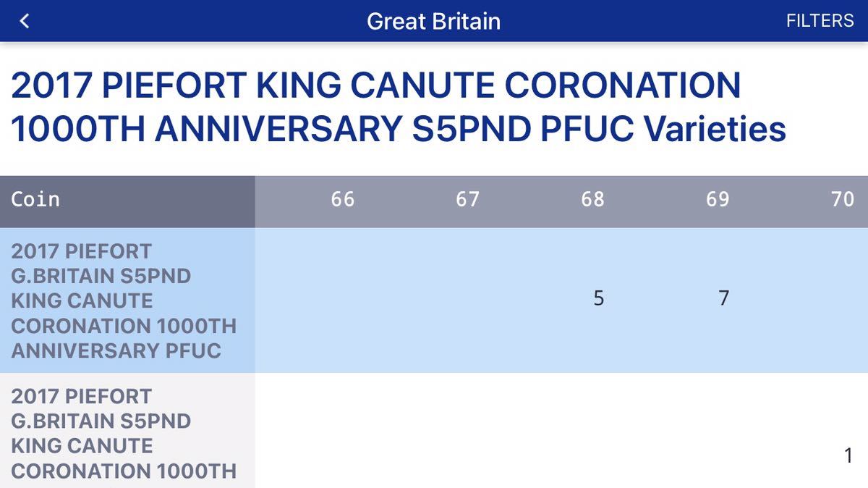Screen dimensions: 868x488
Task: Tap the empty grade 66 cell in first row
Action: [343, 298]
